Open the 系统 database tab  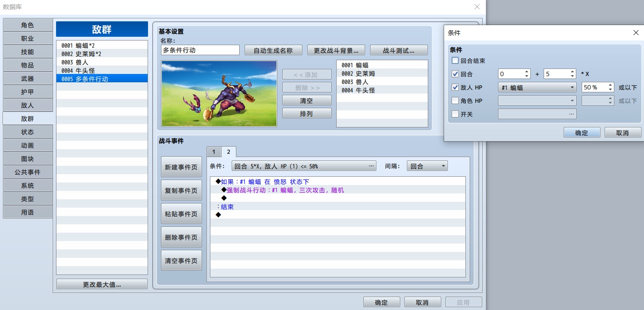click(28, 185)
